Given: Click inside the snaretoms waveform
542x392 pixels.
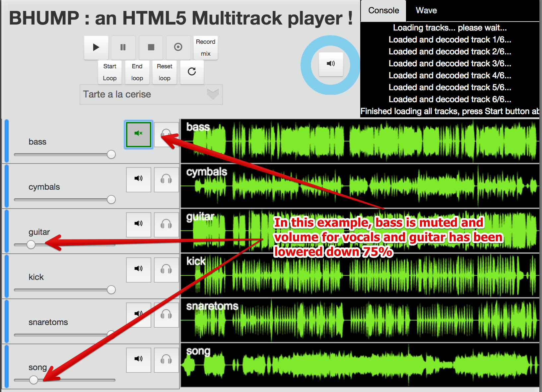Looking at the screenshot, I should (x=360, y=320).
